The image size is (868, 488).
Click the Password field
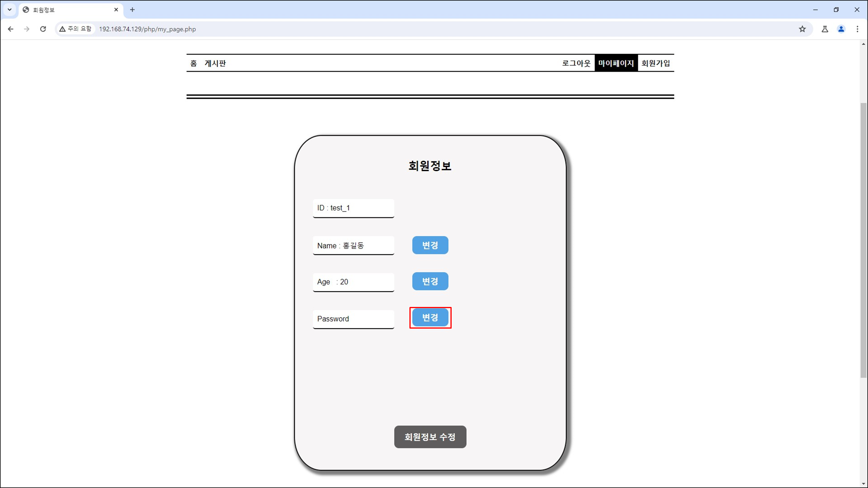tap(353, 319)
